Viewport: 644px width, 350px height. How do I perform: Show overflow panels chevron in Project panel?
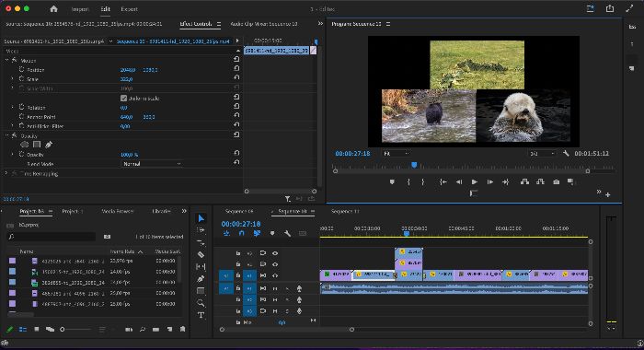(184, 211)
